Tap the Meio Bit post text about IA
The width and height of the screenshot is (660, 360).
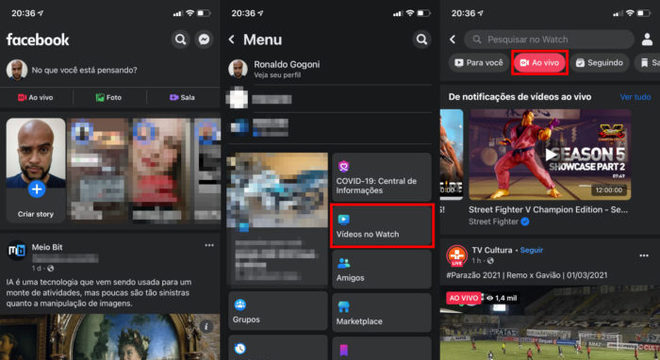point(99,293)
